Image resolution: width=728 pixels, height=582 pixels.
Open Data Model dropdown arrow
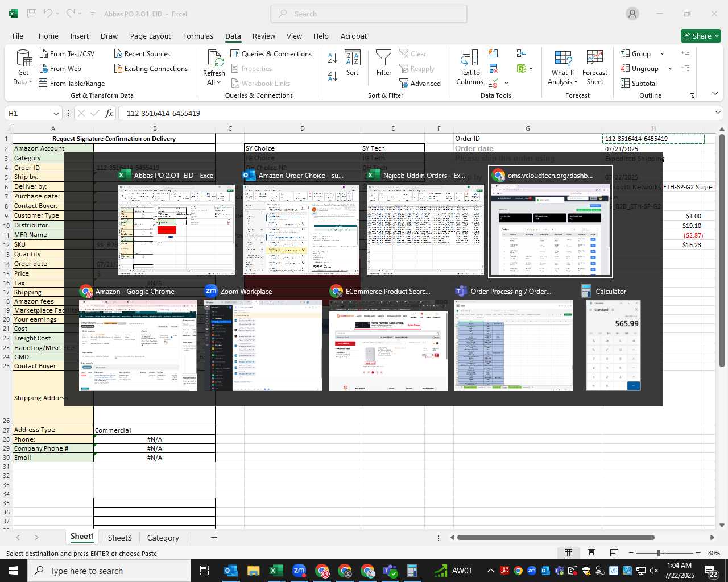(x=531, y=69)
